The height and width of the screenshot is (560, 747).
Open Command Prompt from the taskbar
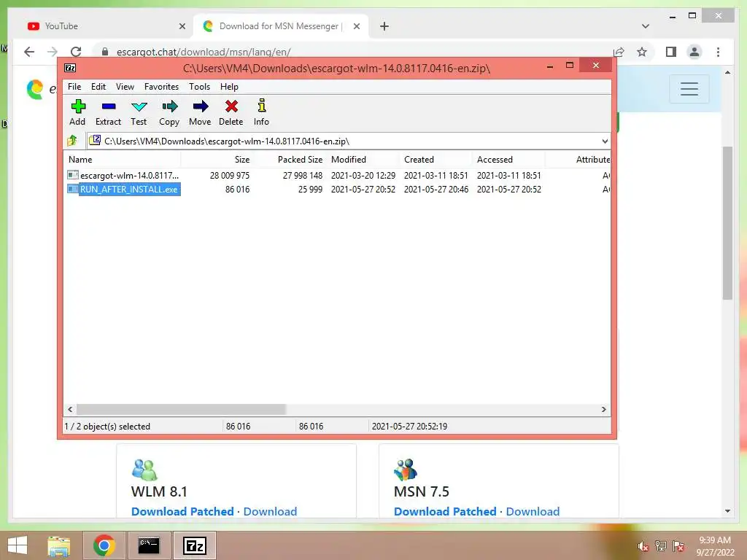point(149,545)
